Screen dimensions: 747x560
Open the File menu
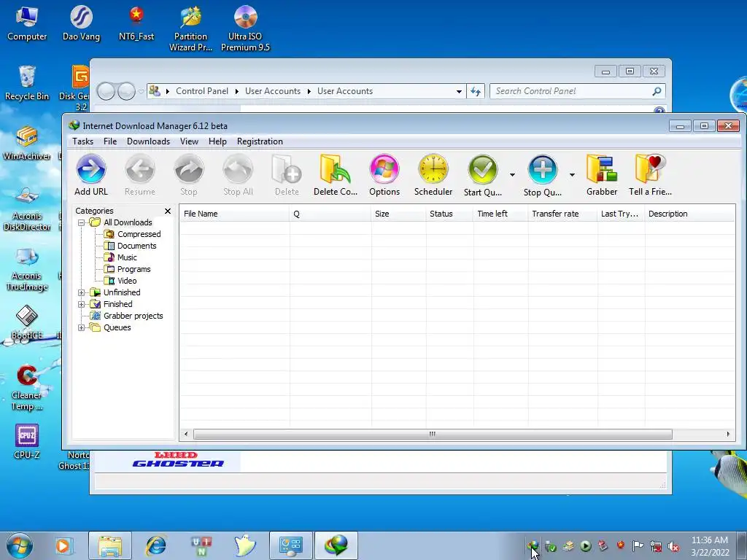click(110, 141)
